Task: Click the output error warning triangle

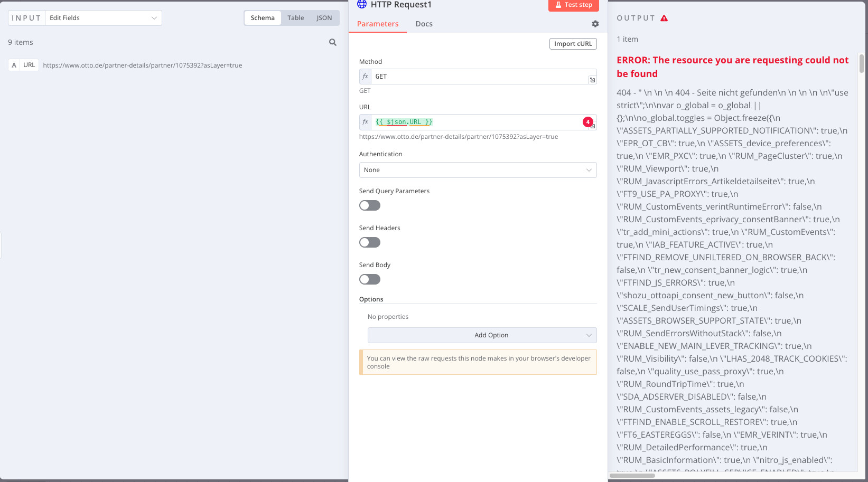Action: pos(664,18)
